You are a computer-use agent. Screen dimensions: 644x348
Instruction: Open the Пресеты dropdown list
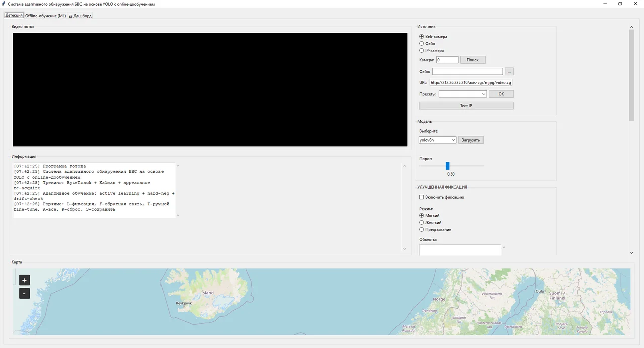pos(462,94)
